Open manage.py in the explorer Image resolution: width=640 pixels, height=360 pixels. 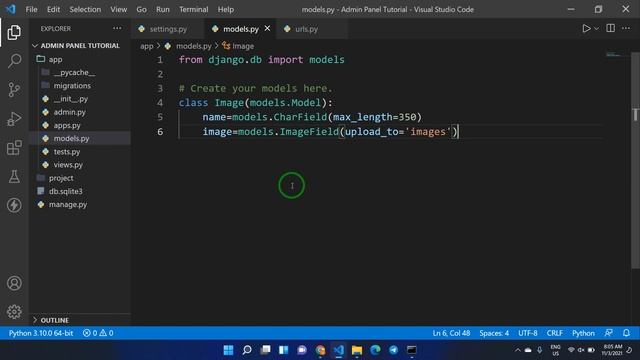tap(80, 204)
